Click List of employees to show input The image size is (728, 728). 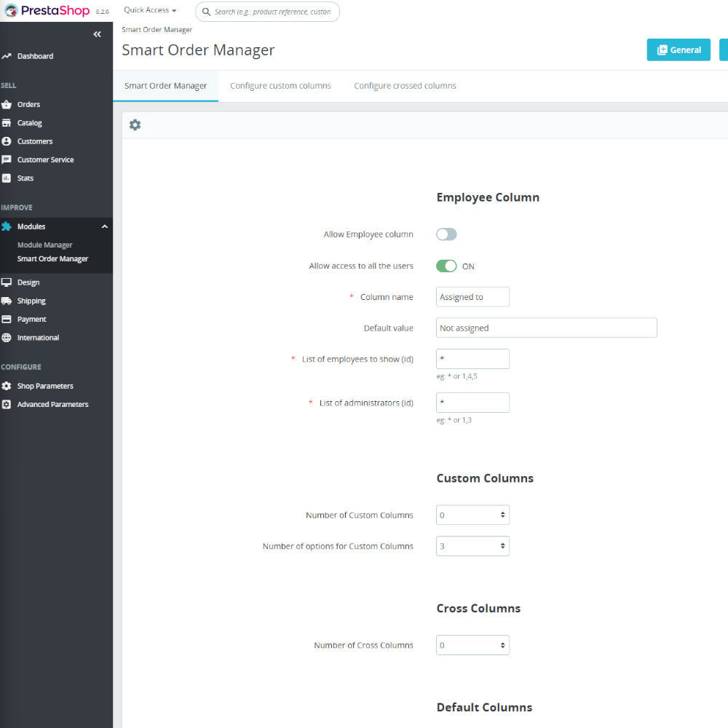472,359
